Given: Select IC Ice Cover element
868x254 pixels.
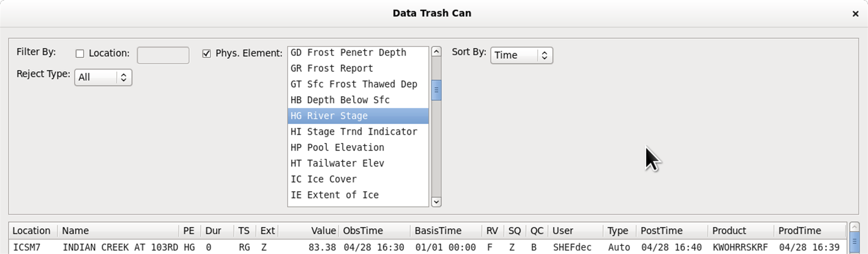Looking at the screenshot, I should [358, 179].
